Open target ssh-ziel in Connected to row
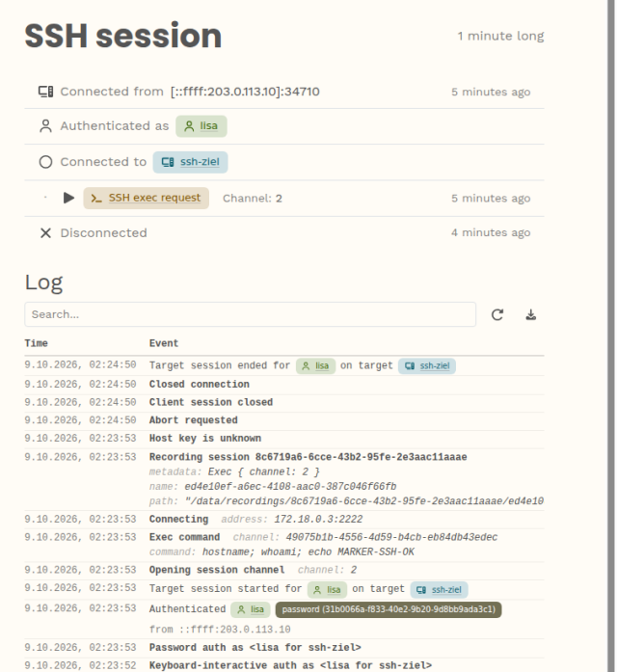This screenshot has height=672, width=617. pos(191,162)
